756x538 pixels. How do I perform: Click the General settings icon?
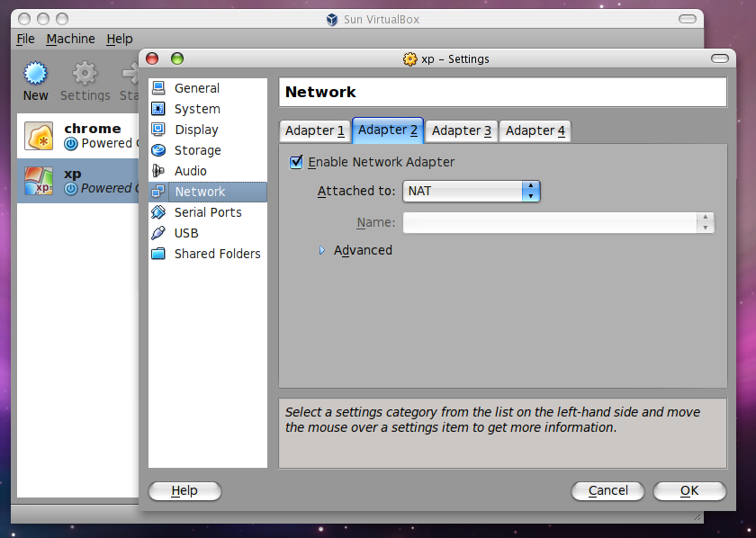(158, 88)
